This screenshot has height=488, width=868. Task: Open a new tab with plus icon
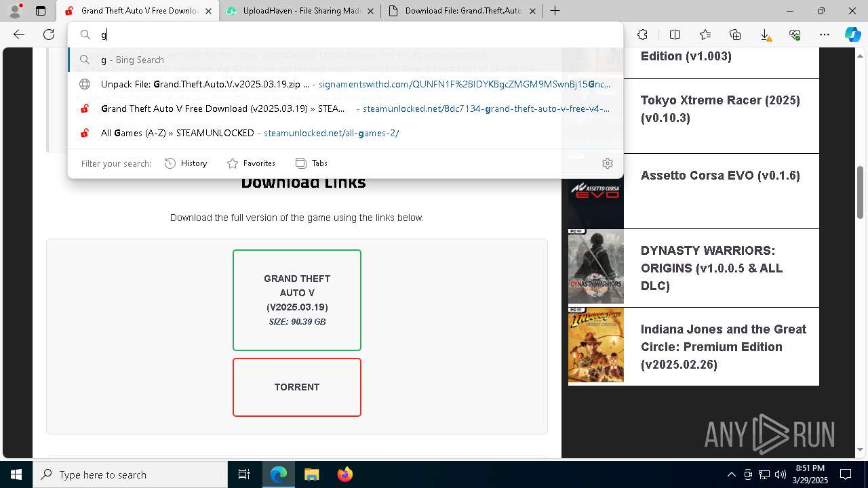[x=555, y=11]
